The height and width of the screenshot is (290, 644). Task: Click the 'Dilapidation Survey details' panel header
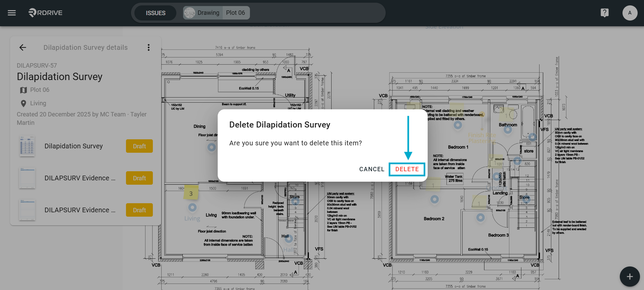coord(85,47)
